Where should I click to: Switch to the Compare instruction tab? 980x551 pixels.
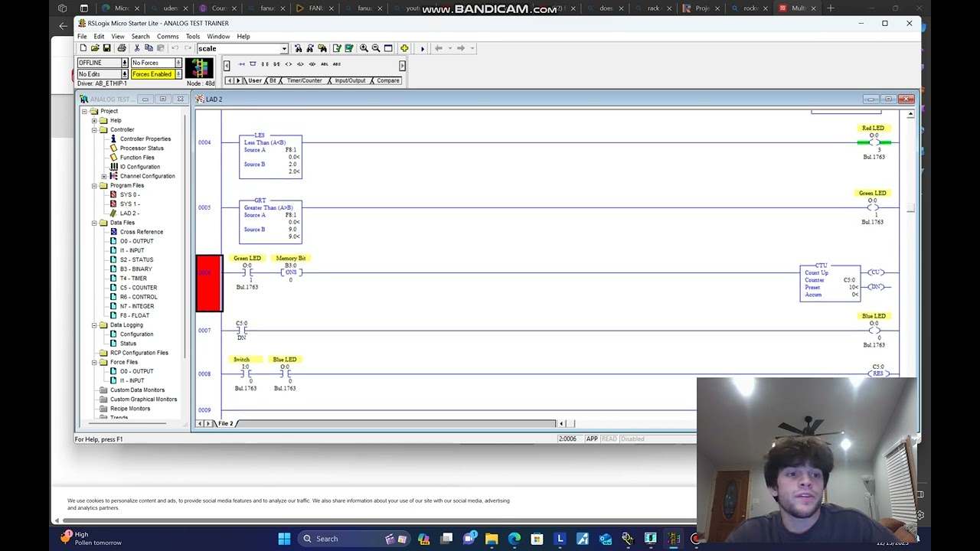pos(387,80)
